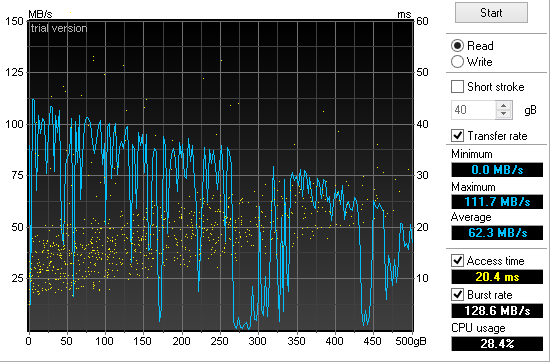This screenshot has height=362, width=550.
Task: Click the 500gB label on the x-axis
Action: point(411,341)
